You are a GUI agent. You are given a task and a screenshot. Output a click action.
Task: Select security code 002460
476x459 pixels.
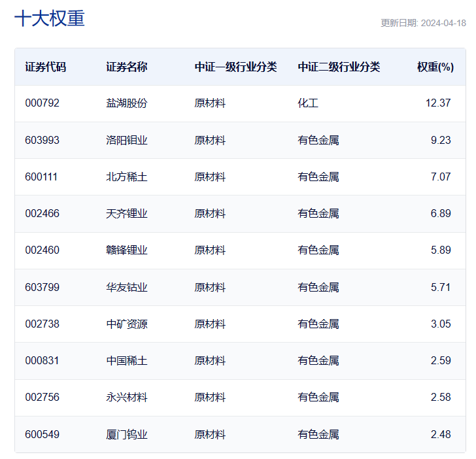[42, 250]
